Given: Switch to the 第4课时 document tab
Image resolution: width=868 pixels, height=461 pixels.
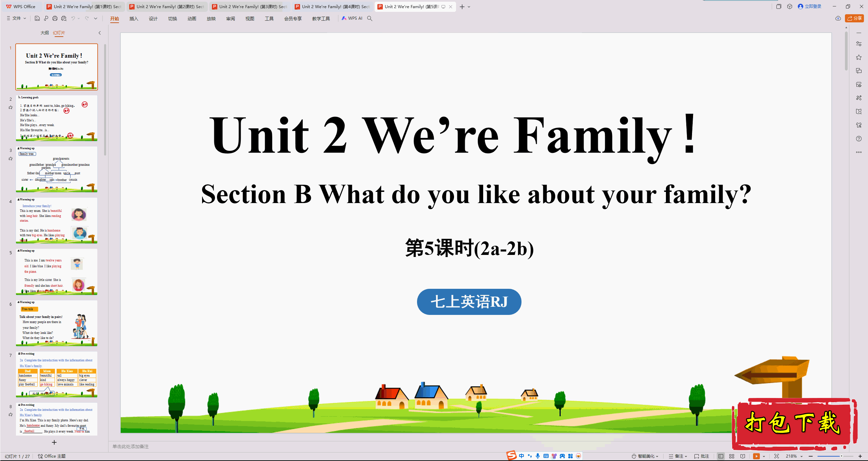Looking at the screenshot, I should 332,7.
